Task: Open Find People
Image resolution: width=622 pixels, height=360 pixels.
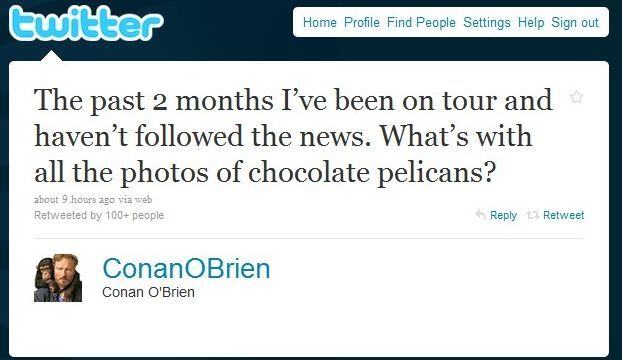Action: (x=421, y=22)
